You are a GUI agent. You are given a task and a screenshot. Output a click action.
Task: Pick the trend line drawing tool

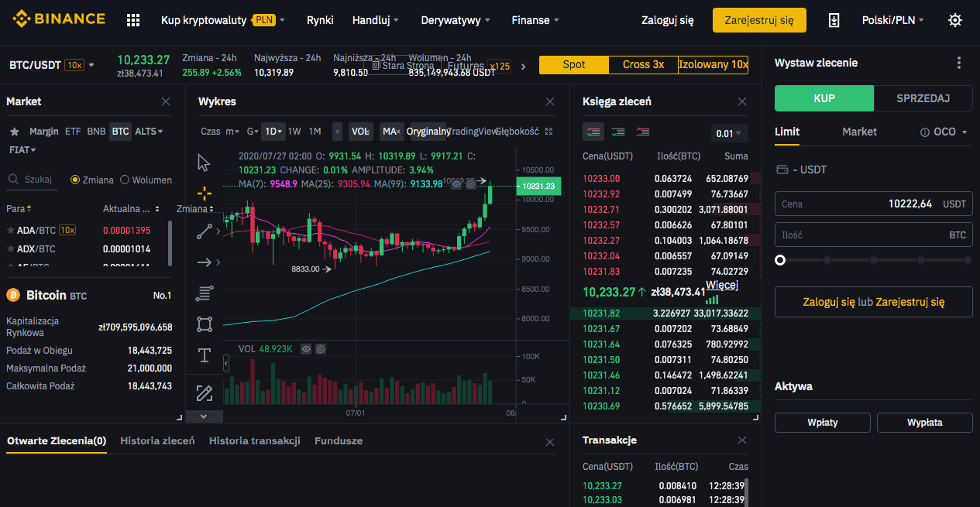click(204, 231)
